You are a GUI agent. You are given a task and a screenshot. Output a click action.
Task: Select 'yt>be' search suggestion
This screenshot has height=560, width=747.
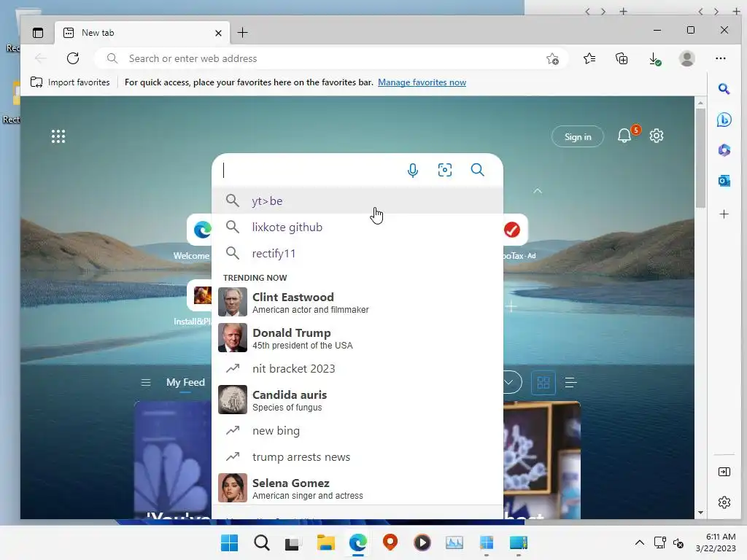357,201
